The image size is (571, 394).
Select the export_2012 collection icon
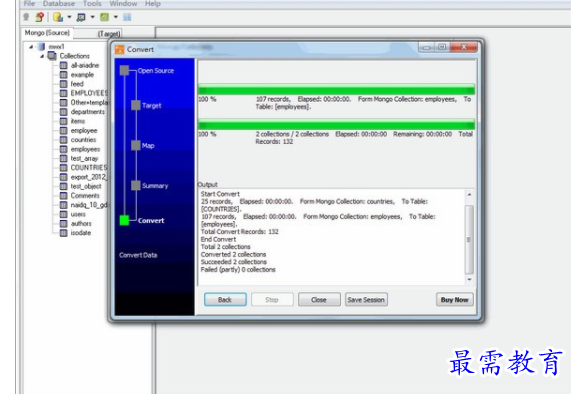coord(63,177)
